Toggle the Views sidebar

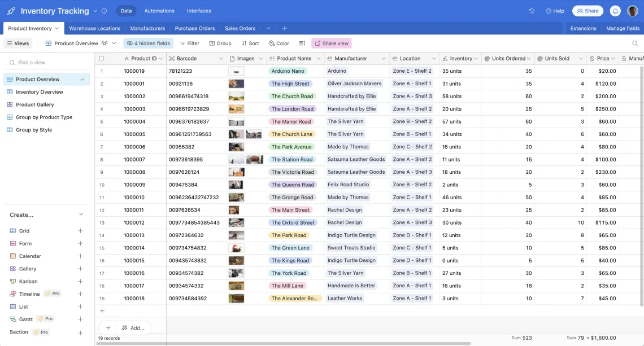tap(18, 43)
